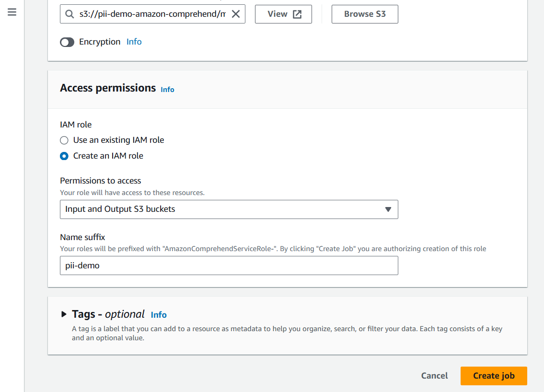Click the Tags disclosure triangle

pyautogui.click(x=64, y=314)
